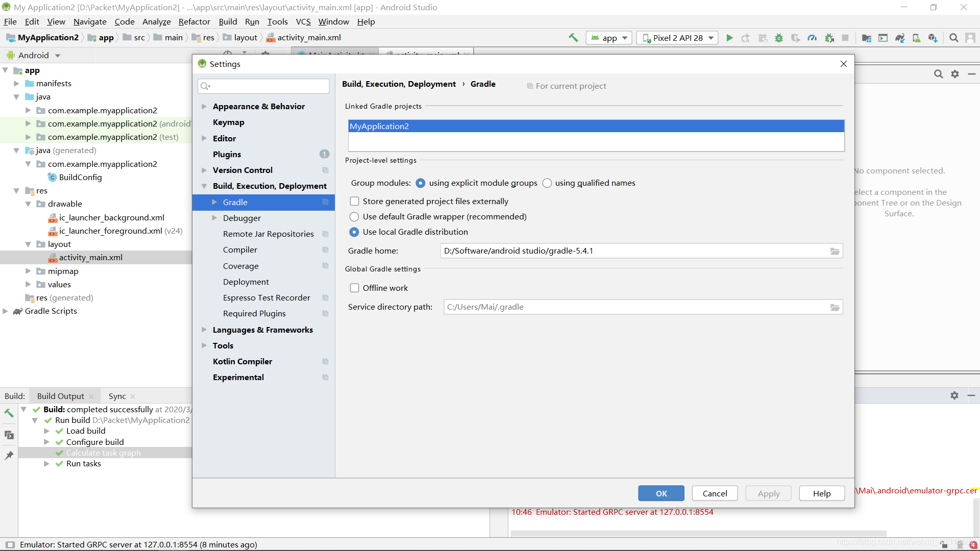This screenshot has width=980, height=551.
Task: Select Kotlin Compiler settings entry
Action: [x=242, y=361]
